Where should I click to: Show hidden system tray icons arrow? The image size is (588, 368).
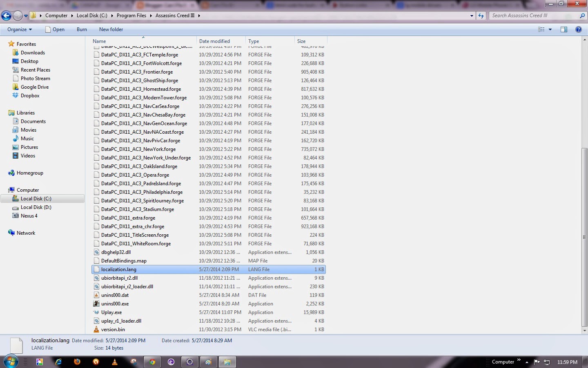click(527, 362)
